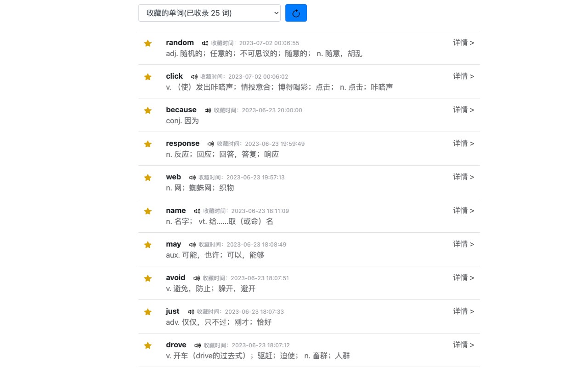This screenshot has height=368, width=588.
Task: Click the blue refresh button
Action: (x=296, y=13)
